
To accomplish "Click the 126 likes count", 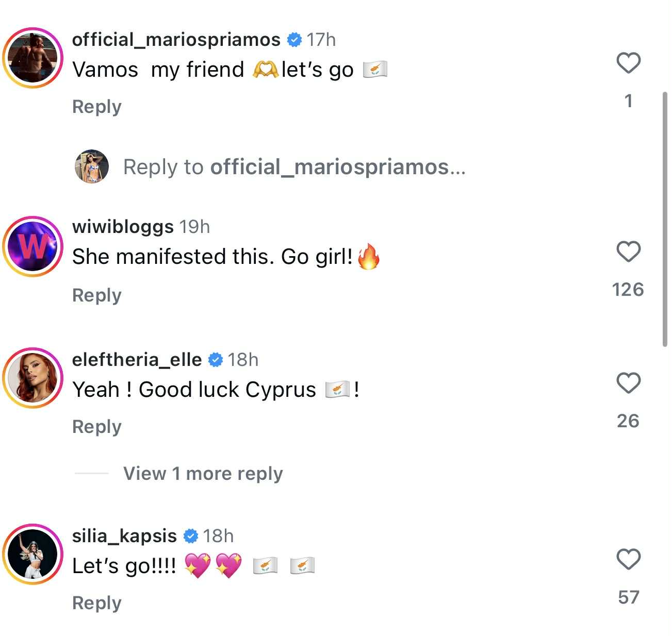I will (x=628, y=290).
